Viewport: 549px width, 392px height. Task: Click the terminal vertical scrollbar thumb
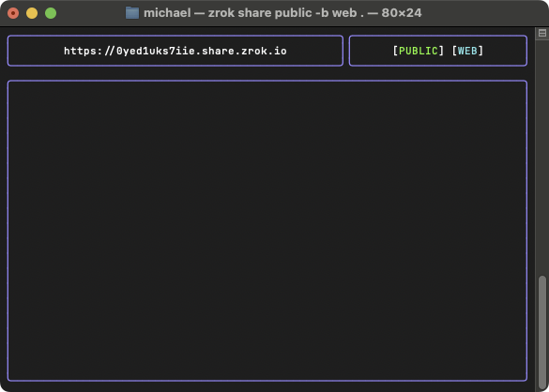542,331
